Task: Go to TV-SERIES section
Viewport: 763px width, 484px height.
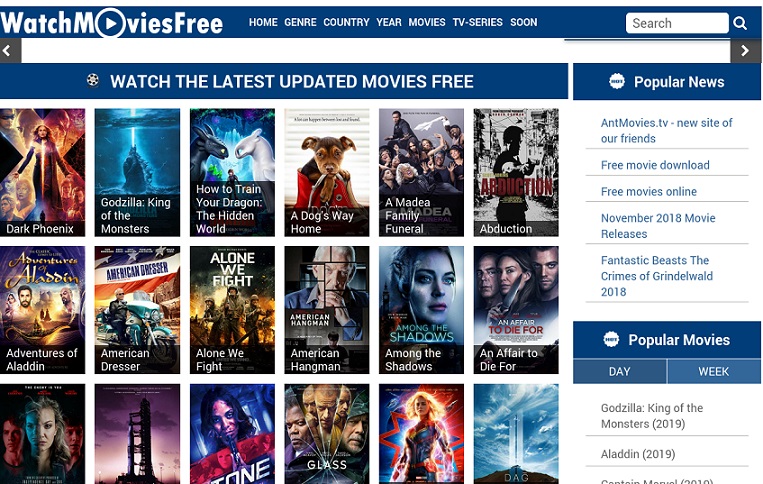Action: (x=477, y=22)
